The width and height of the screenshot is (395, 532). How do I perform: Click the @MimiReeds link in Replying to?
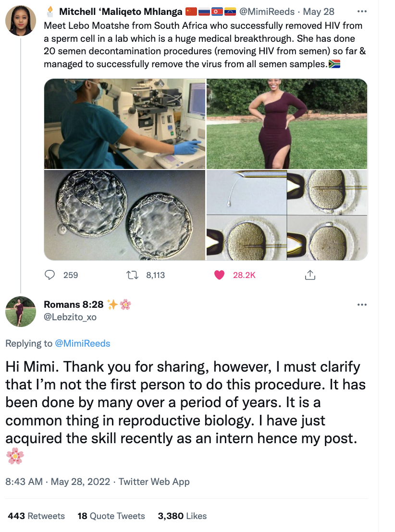83,343
